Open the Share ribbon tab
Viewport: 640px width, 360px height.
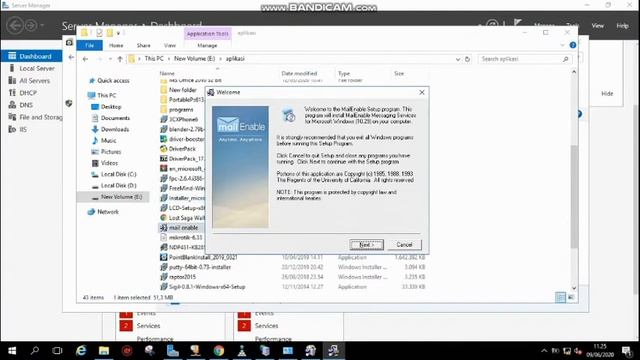pyautogui.click(x=143, y=45)
